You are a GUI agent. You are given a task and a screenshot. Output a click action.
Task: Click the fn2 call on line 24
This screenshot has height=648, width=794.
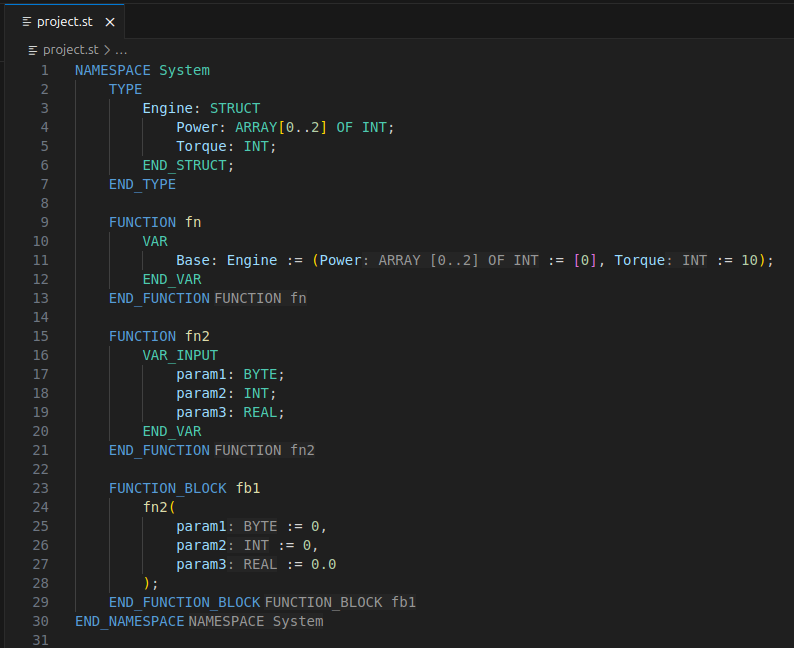point(155,507)
